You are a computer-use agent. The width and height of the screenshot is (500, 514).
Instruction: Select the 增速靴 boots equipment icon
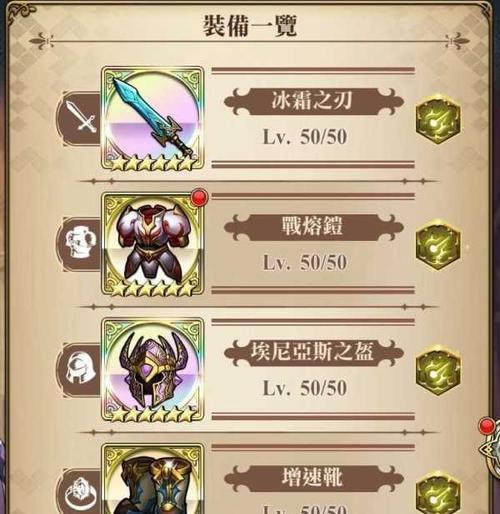(153, 479)
